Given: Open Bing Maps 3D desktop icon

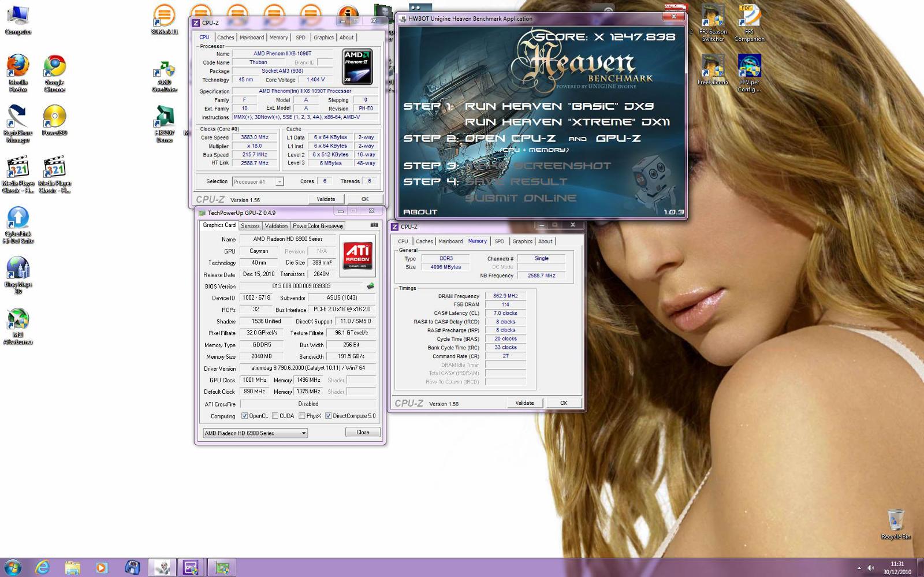Looking at the screenshot, I should [x=18, y=275].
